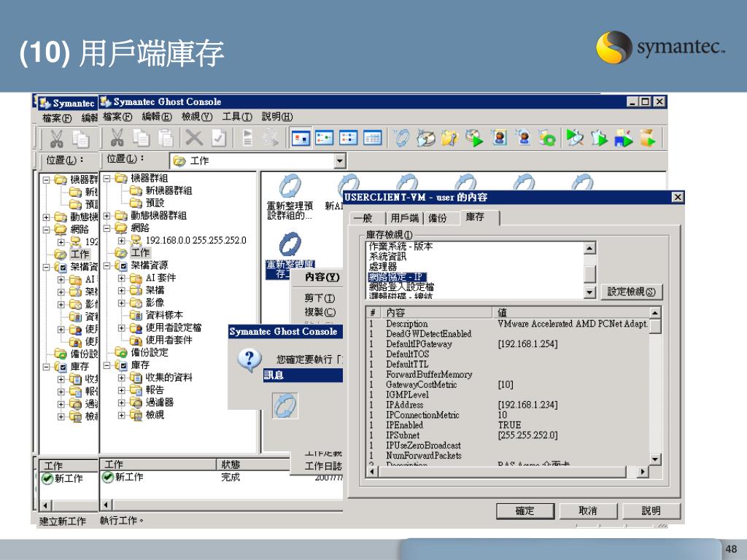Click the Delete X icon in toolbar

tap(193, 138)
